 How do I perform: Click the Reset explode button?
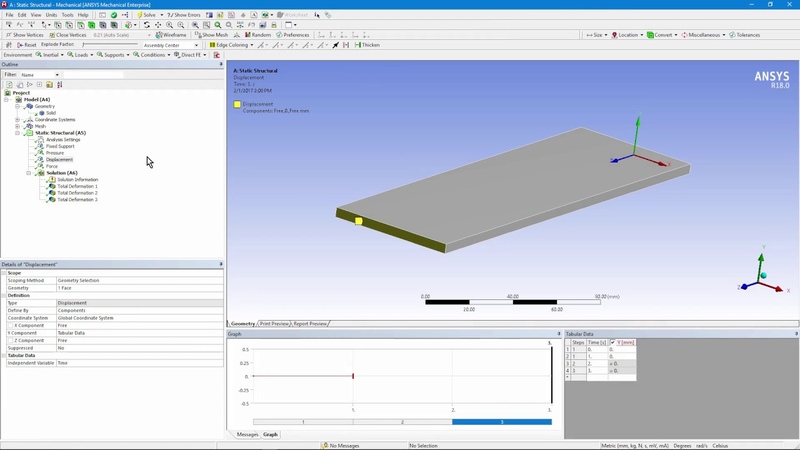pos(27,45)
